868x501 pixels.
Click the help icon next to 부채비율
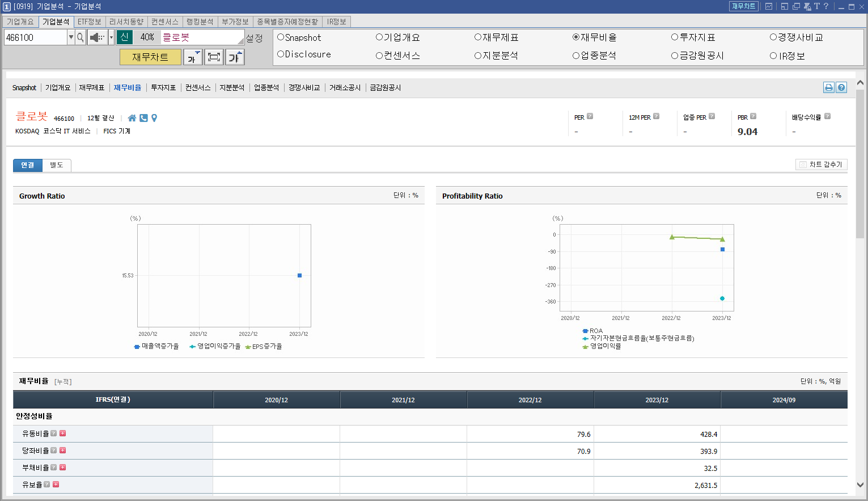point(53,467)
